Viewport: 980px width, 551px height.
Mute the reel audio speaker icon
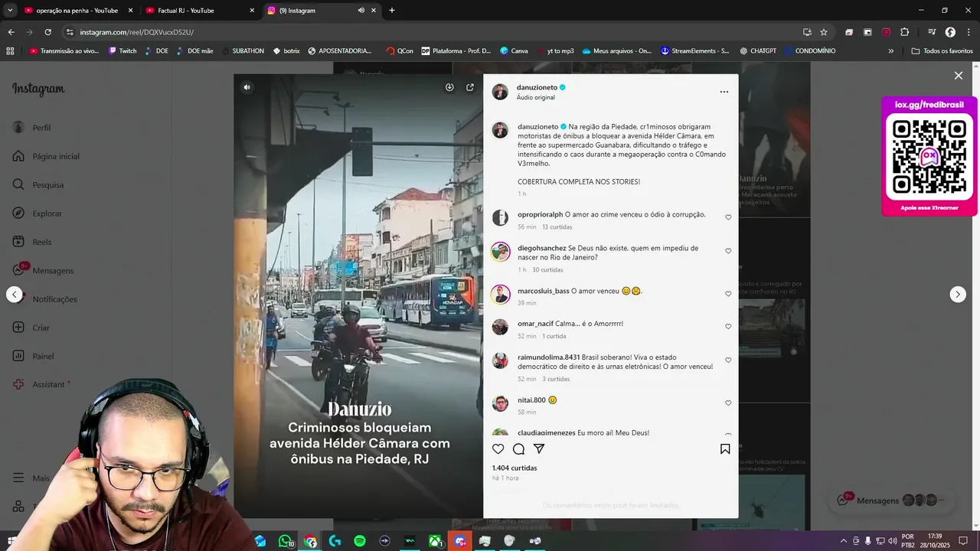tap(247, 87)
